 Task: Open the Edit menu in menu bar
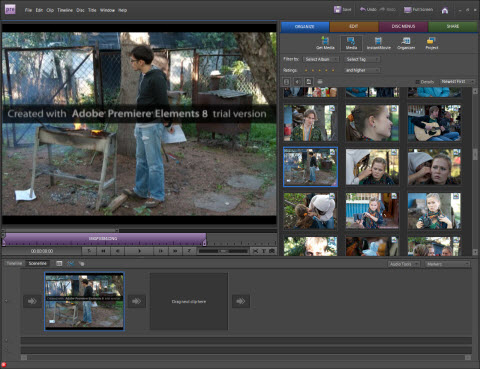coord(39,10)
